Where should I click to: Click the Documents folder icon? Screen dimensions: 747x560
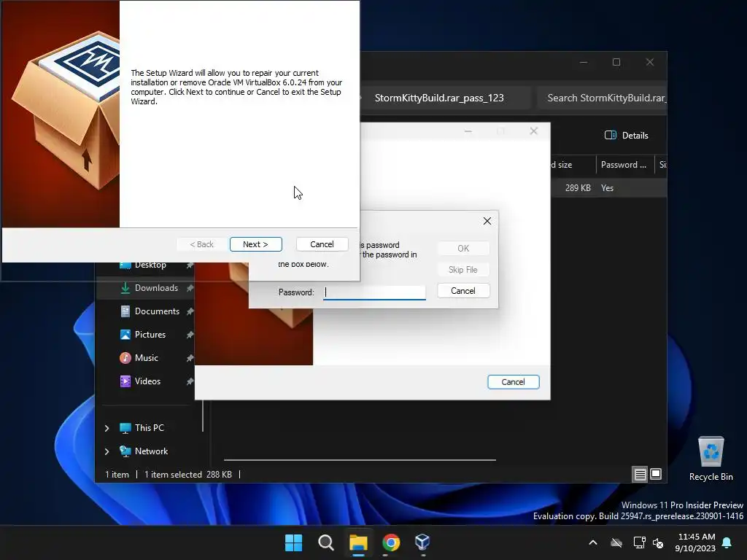(125, 311)
